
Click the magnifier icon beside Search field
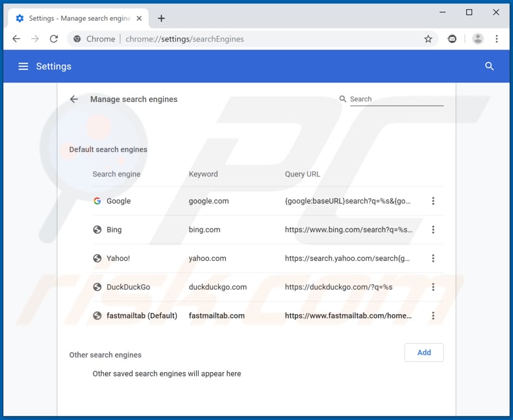tap(343, 99)
